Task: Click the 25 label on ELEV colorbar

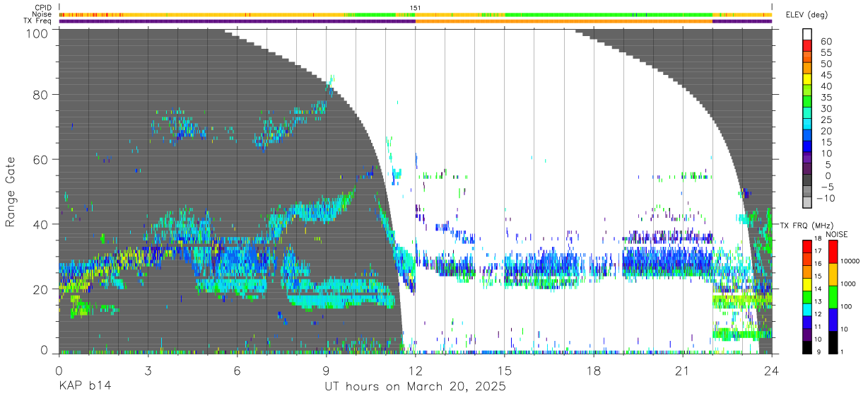Action: (x=826, y=120)
